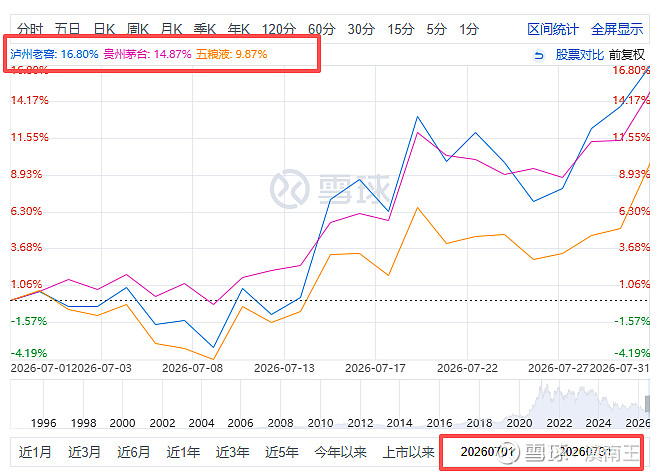The image size is (660, 473).
Task: Click the 贵州茅台 14.87% legend label
Action: (x=147, y=54)
